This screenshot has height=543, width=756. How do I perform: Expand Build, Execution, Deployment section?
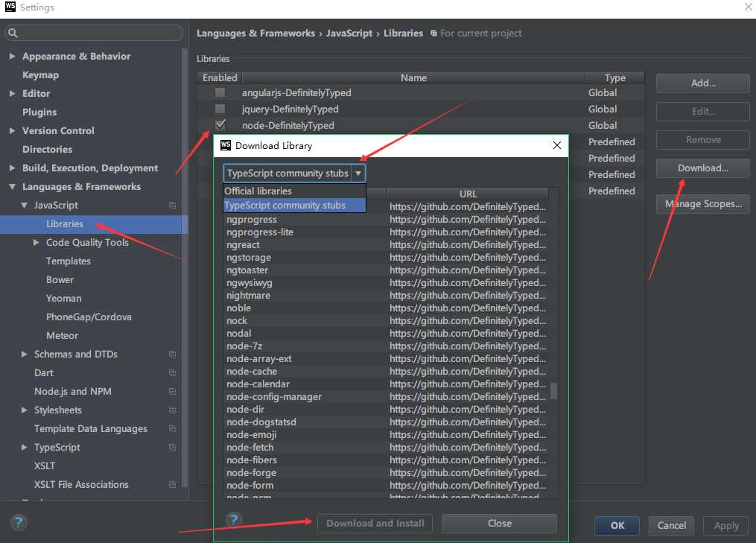coord(12,168)
